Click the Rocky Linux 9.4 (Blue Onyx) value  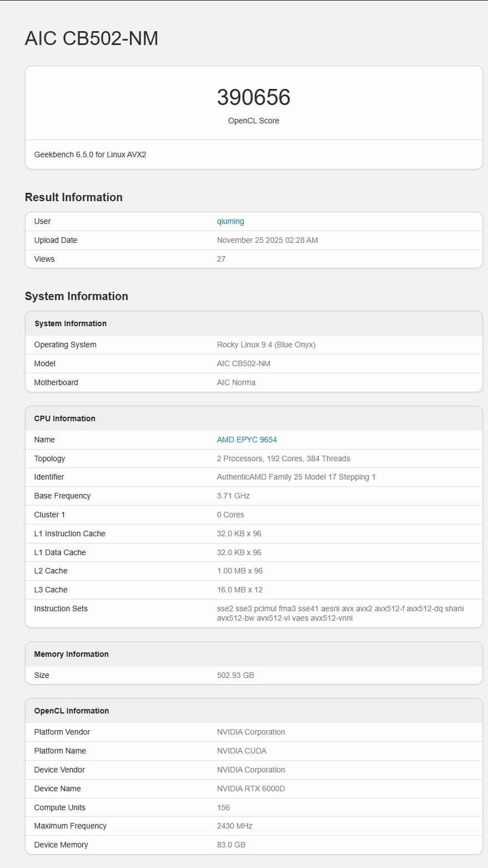[266, 345]
